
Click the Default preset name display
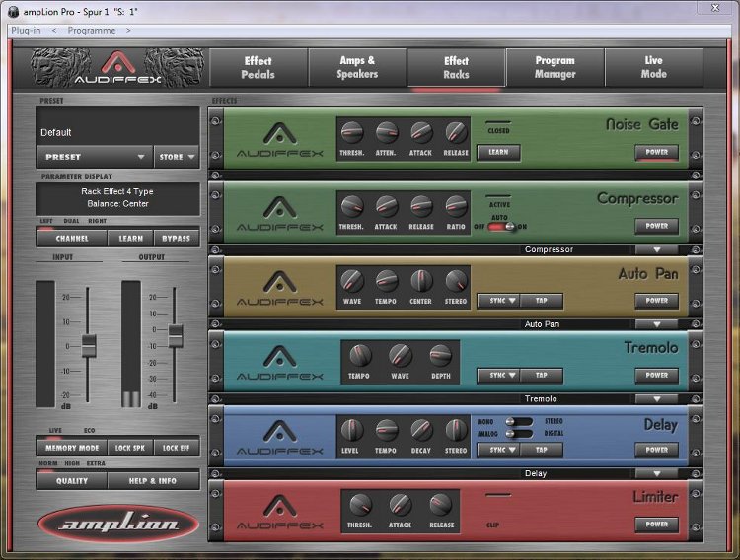118,126
